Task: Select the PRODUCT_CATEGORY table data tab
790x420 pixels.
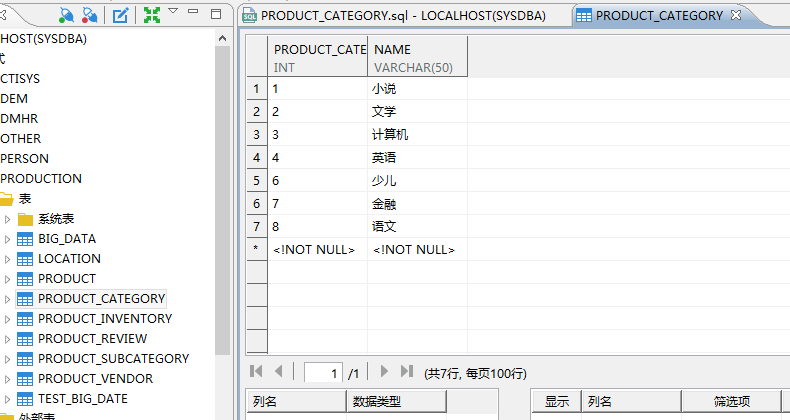Action: tap(659, 16)
